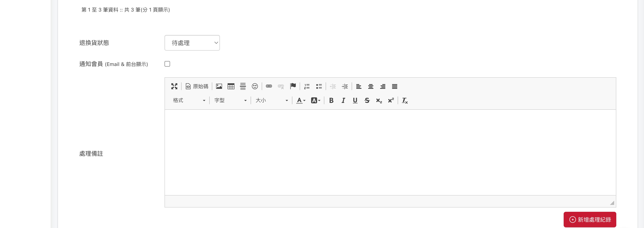Click the unlink icon
This screenshot has width=644, height=228.
(281, 86)
